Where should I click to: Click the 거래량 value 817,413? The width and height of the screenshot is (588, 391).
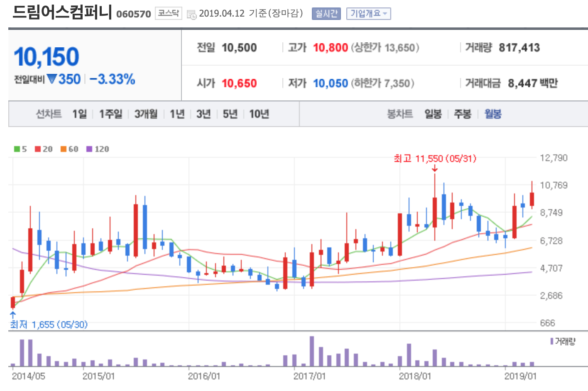[519, 48]
